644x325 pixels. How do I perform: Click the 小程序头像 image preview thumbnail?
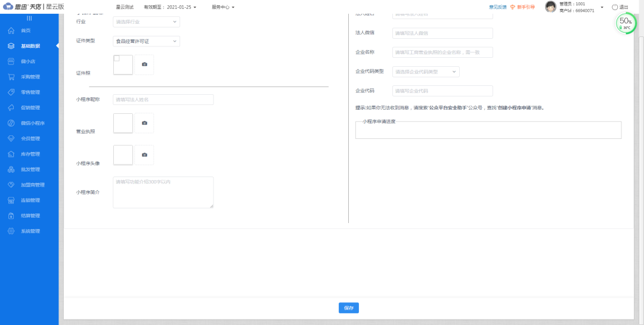[x=123, y=155]
